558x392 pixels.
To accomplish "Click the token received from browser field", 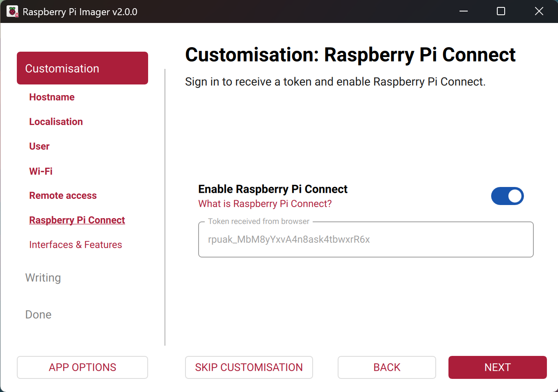I will (x=366, y=239).
